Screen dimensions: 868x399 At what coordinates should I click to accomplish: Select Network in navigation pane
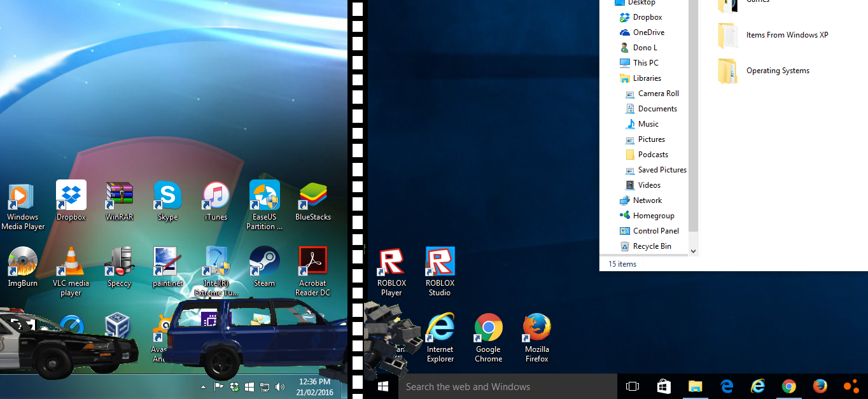pos(641,200)
